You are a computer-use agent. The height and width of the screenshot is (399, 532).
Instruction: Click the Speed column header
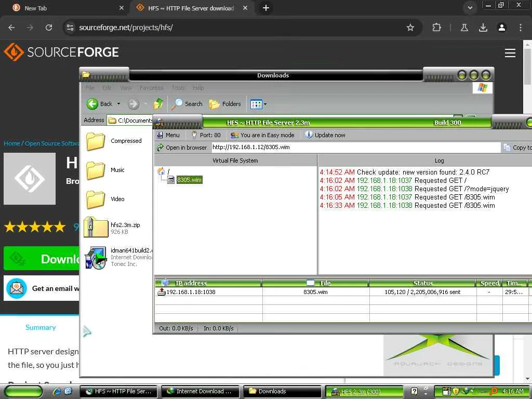point(489,283)
